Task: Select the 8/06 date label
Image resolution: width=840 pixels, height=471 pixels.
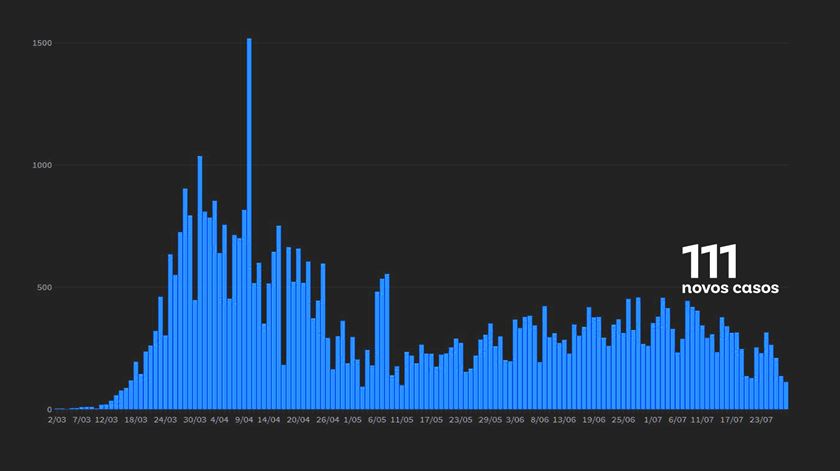Action: pyautogui.click(x=539, y=420)
